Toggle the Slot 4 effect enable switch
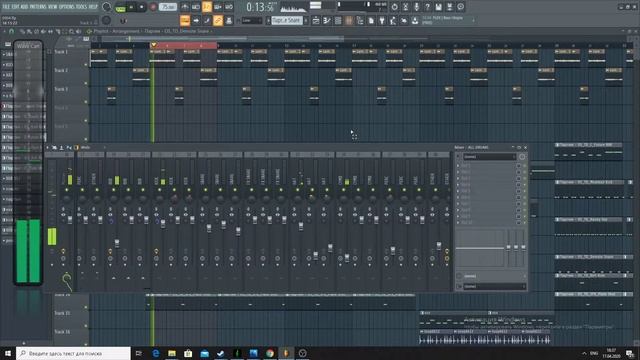The image size is (640, 360). pos(524,185)
